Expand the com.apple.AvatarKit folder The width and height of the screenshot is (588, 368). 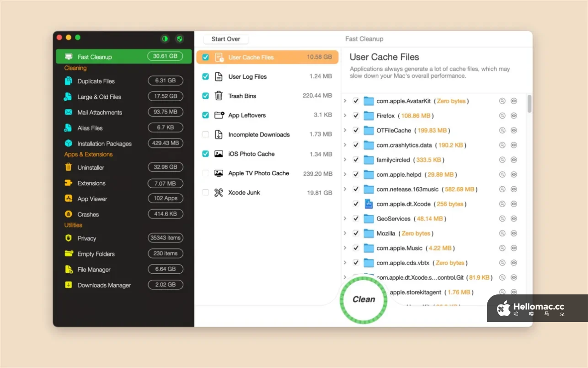(x=345, y=101)
